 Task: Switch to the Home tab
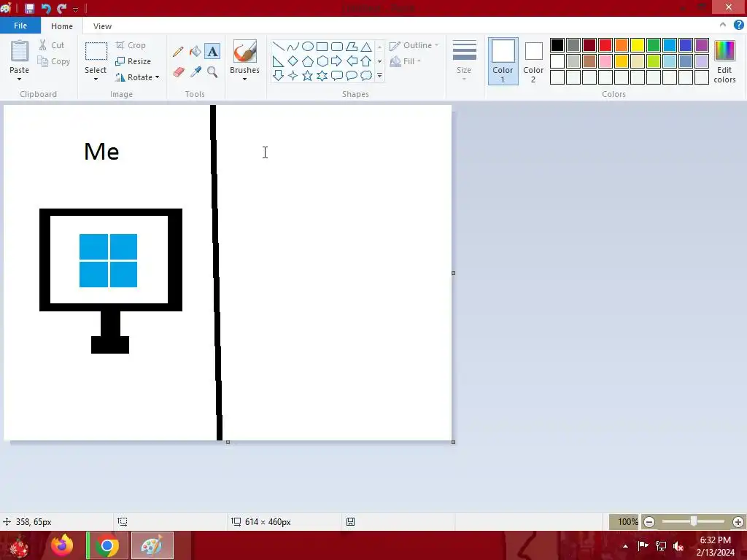click(62, 26)
